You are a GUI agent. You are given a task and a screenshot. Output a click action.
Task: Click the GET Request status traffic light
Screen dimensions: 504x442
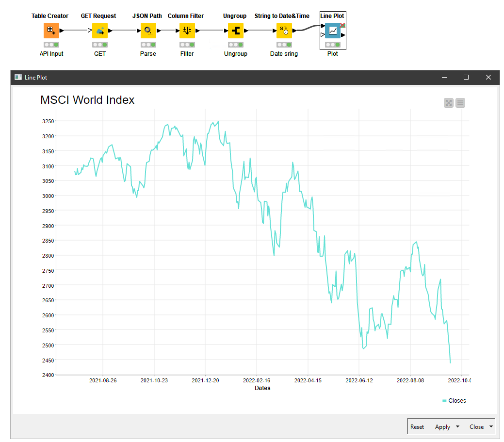tap(100, 45)
